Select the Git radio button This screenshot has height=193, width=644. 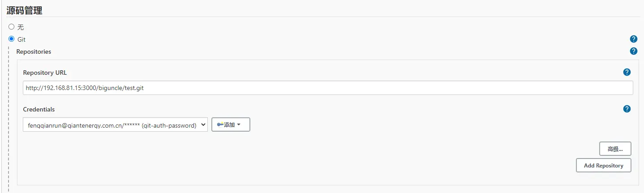click(12, 39)
